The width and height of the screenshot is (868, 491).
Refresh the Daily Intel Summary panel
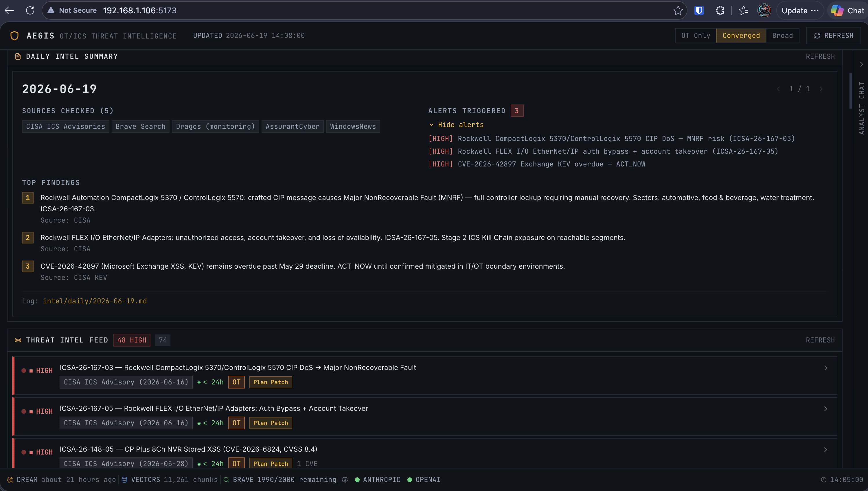click(x=820, y=57)
